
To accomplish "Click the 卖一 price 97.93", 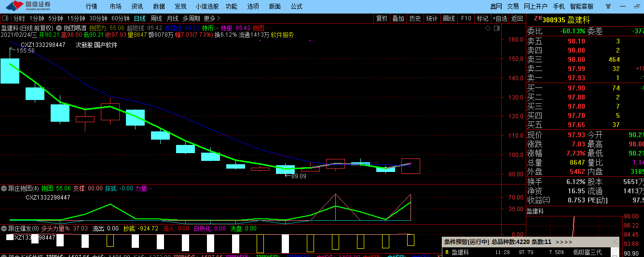I will (x=576, y=78).
